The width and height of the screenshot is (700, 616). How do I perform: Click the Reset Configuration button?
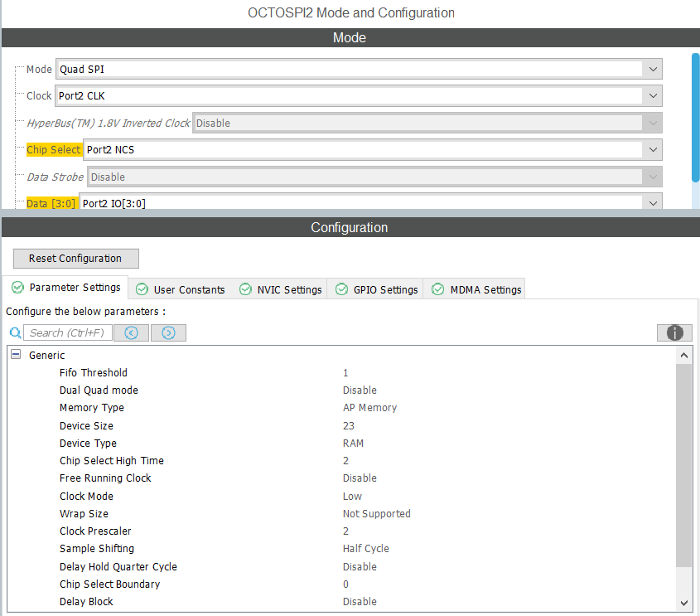click(76, 259)
